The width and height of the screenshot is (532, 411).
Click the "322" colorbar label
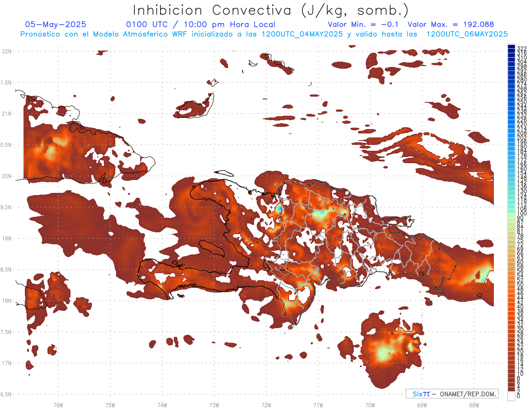[521, 48]
